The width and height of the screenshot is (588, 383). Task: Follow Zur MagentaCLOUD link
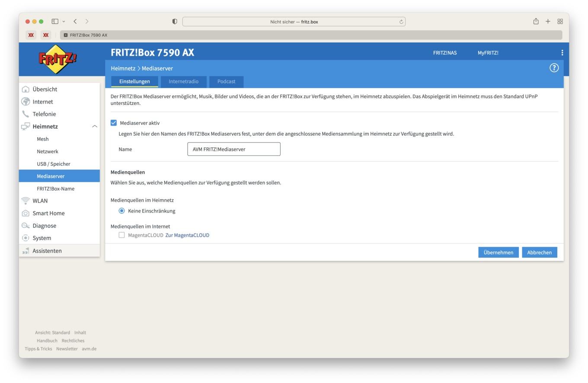coord(187,235)
